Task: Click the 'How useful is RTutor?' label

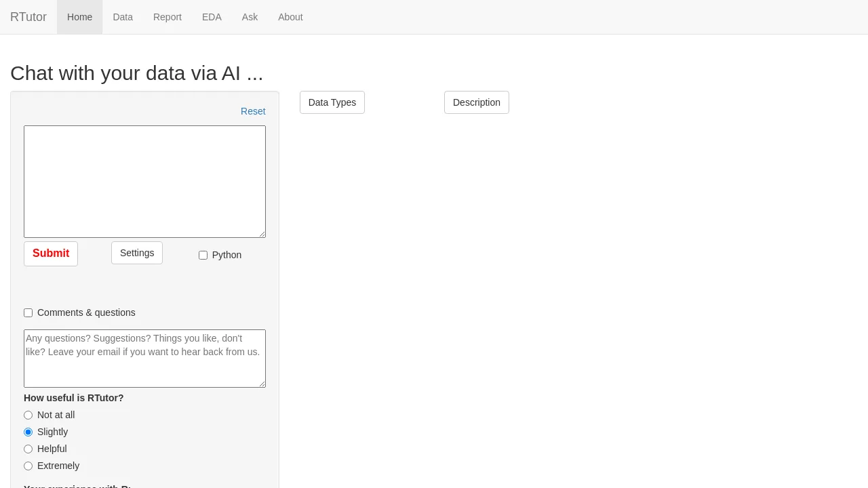Action: coord(74,398)
